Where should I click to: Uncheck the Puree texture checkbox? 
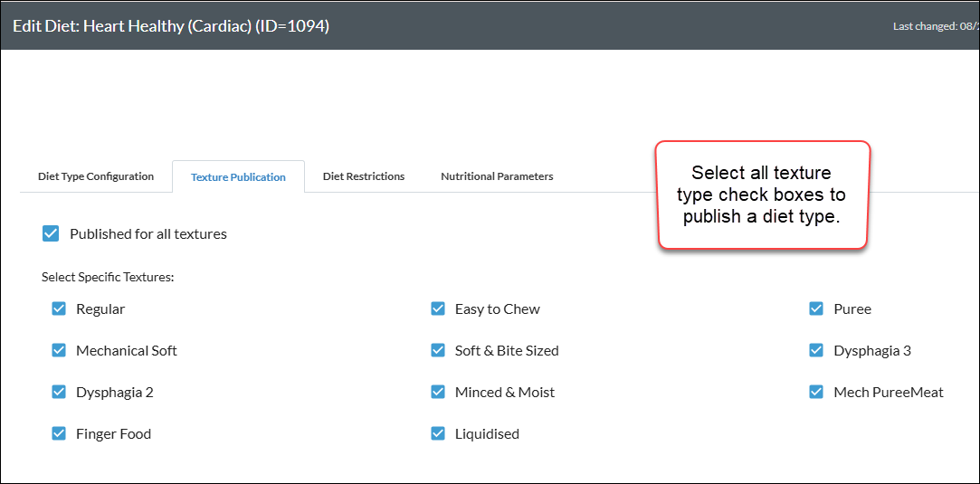pyautogui.click(x=816, y=308)
